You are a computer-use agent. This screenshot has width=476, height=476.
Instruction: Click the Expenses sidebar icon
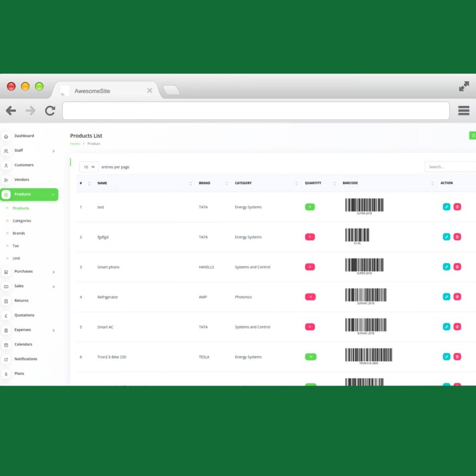pos(6,330)
